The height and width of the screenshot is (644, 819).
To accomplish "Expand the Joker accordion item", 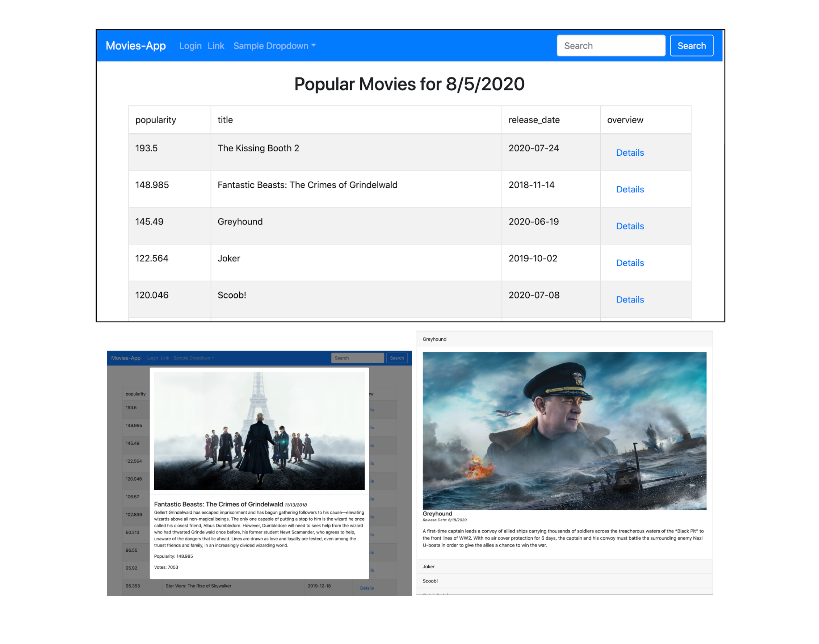I will tap(429, 566).
